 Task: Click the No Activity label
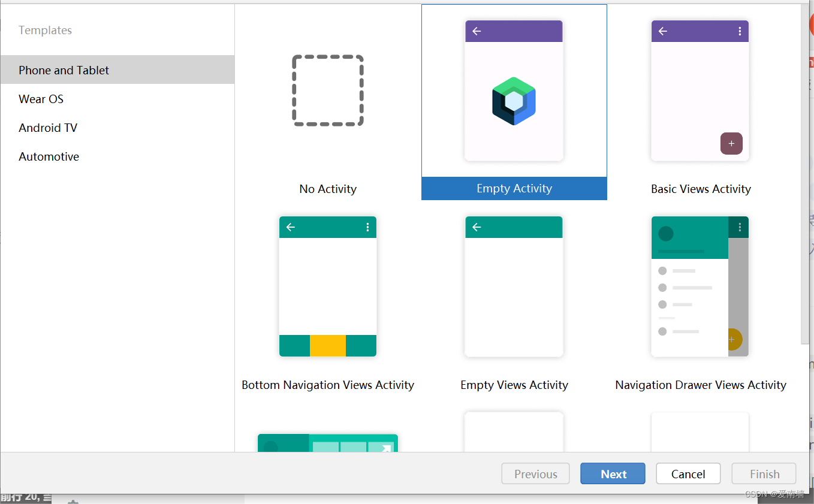tap(328, 189)
